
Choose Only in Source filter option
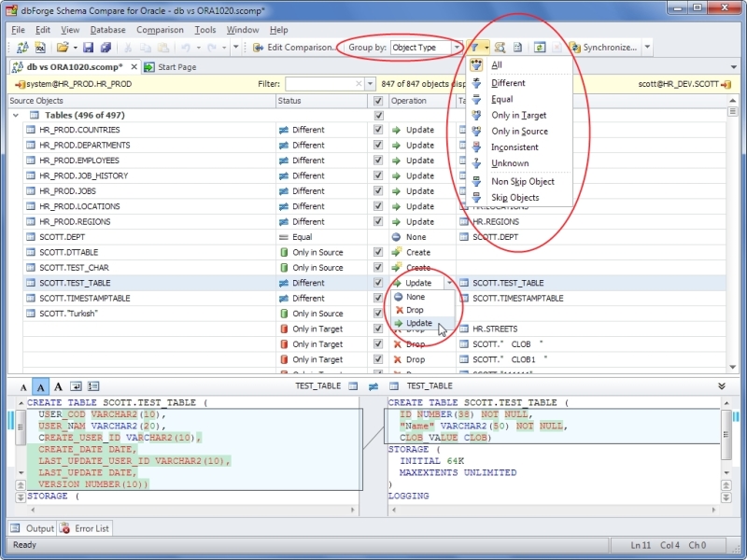click(520, 132)
